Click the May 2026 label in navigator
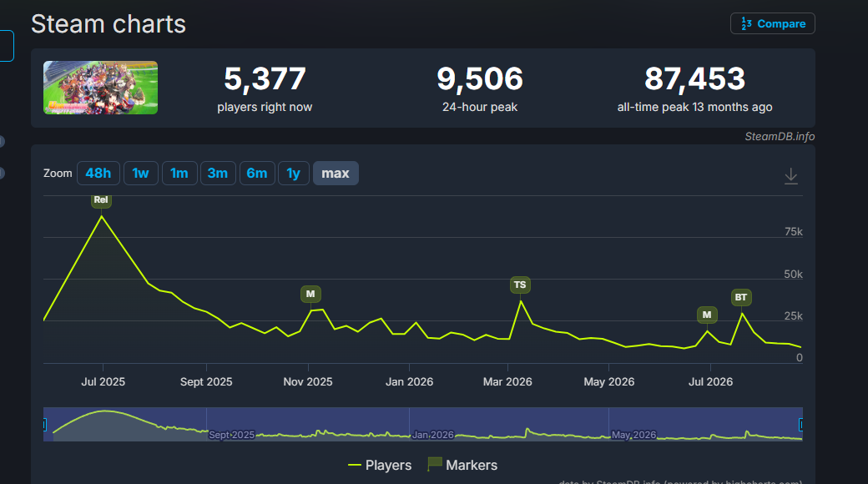Viewport: 868px width, 484px height. coord(633,435)
